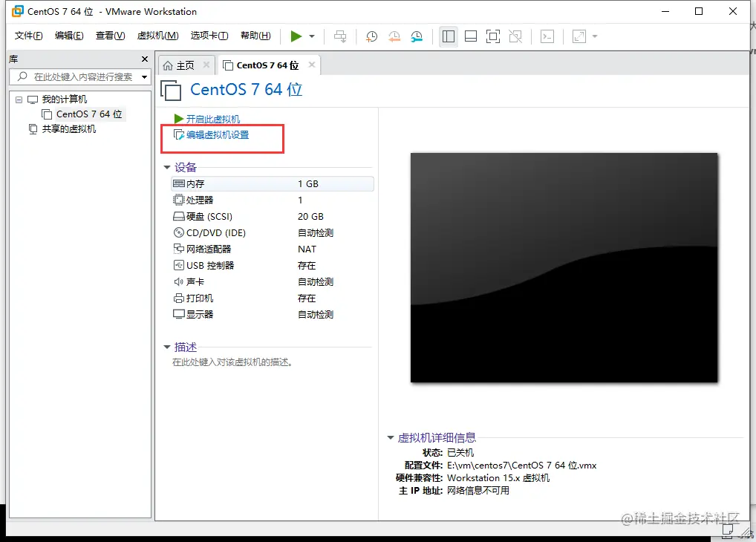Select the 硬盘 (SCSI) device row
This screenshot has height=542, width=756.
tap(273, 217)
